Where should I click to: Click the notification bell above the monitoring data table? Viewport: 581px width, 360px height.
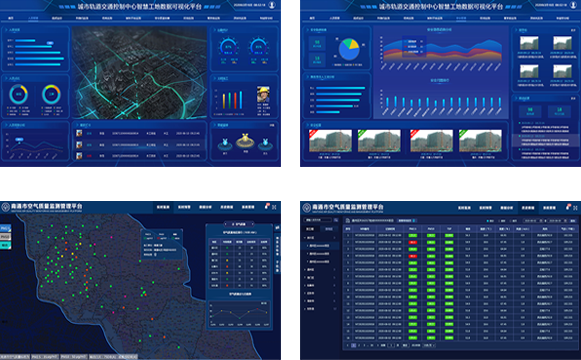click(x=568, y=207)
